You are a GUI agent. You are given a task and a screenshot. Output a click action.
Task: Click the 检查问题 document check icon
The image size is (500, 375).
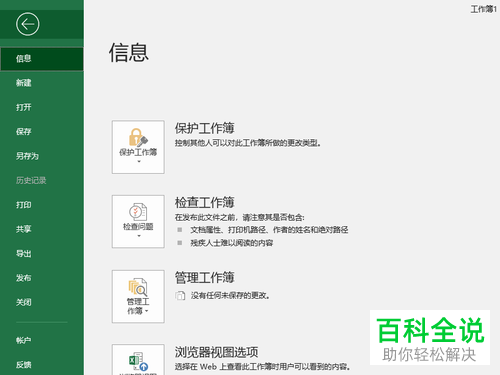point(138,212)
